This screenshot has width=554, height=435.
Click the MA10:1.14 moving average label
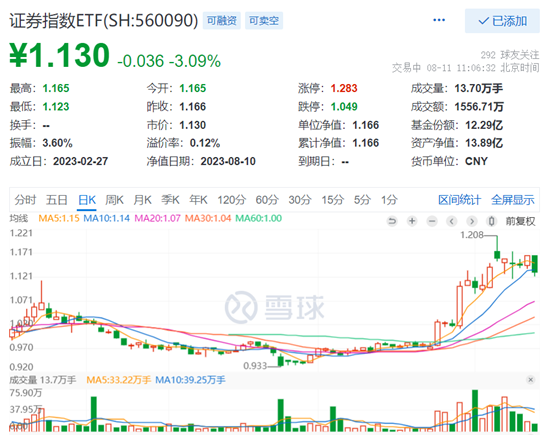[x=106, y=218]
